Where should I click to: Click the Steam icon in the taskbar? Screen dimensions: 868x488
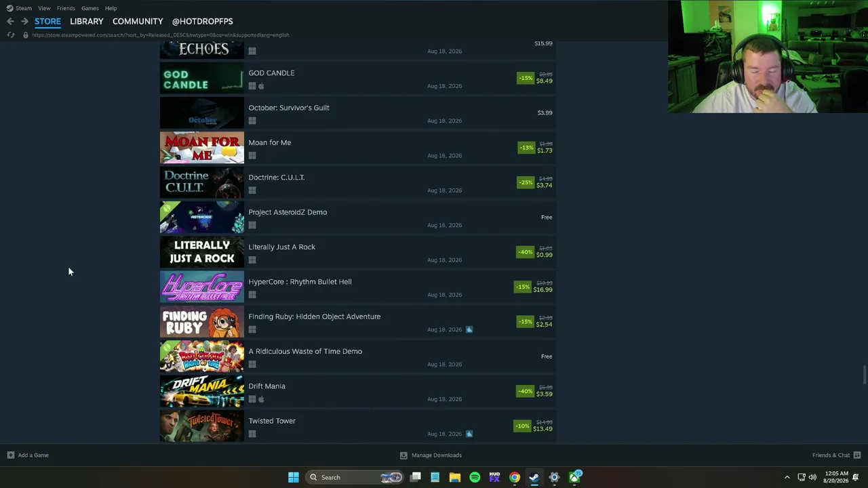click(x=534, y=477)
